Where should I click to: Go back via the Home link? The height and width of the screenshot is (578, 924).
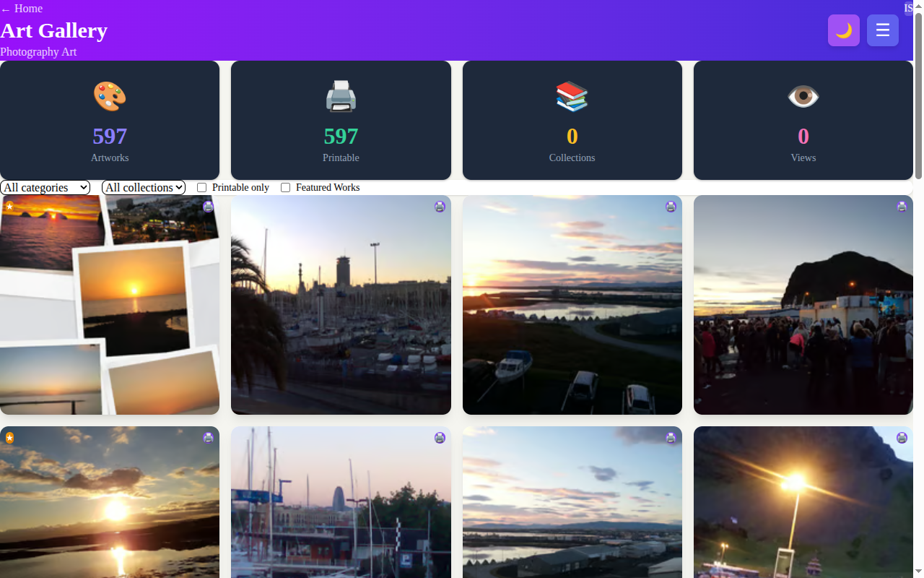(x=22, y=9)
